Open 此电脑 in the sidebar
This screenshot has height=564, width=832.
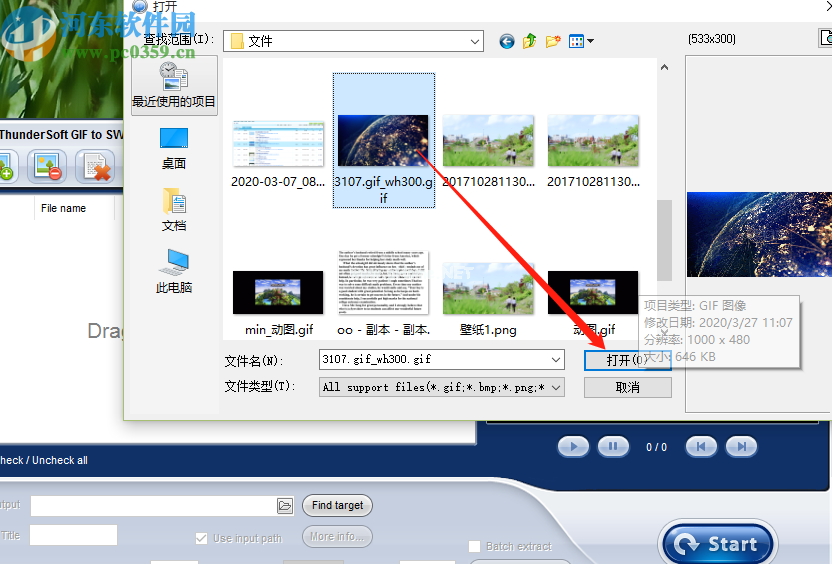(174, 270)
